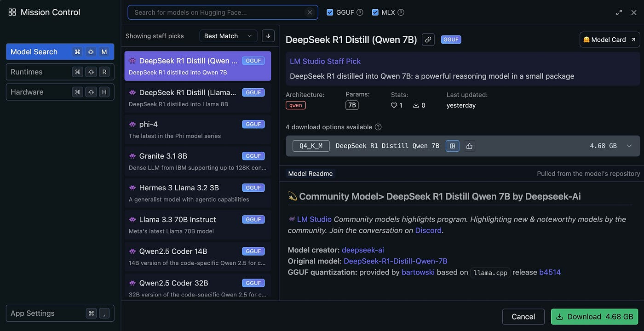Open the Hardware tab
The height and width of the screenshot is (331, 644).
(x=60, y=92)
